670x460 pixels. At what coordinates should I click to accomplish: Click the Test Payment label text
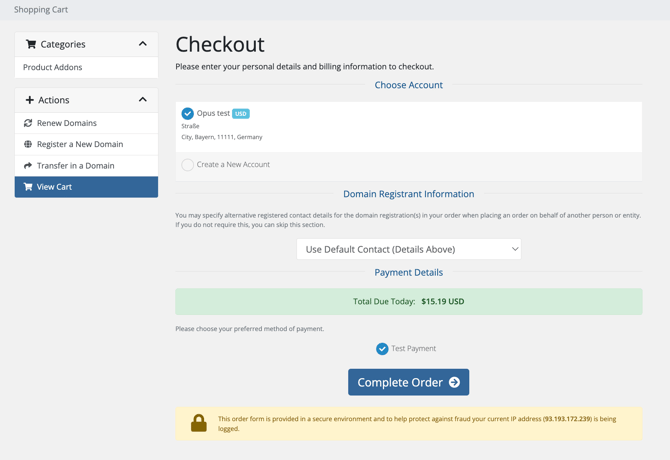coord(414,349)
